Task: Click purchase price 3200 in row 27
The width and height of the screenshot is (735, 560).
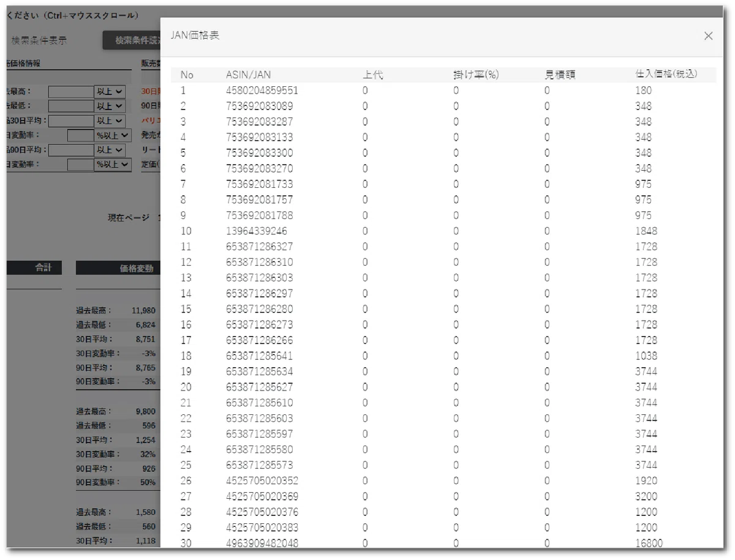Action: 646,496
